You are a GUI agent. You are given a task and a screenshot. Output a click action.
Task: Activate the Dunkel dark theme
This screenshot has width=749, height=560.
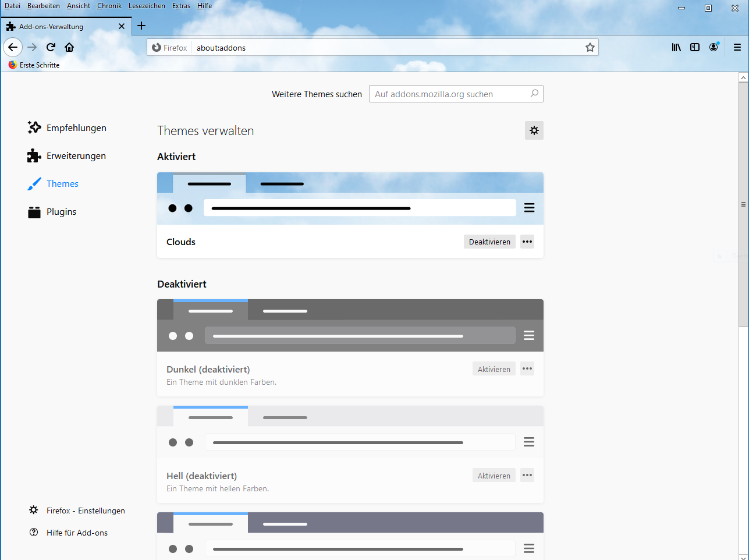click(494, 369)
